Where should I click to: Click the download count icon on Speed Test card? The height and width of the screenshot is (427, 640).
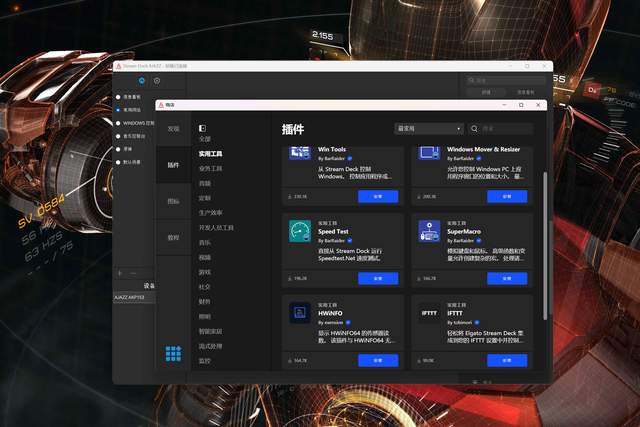pos(290,278)
